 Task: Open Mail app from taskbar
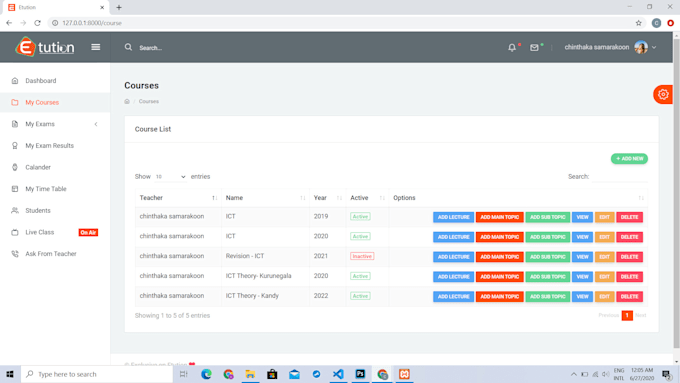294,374
